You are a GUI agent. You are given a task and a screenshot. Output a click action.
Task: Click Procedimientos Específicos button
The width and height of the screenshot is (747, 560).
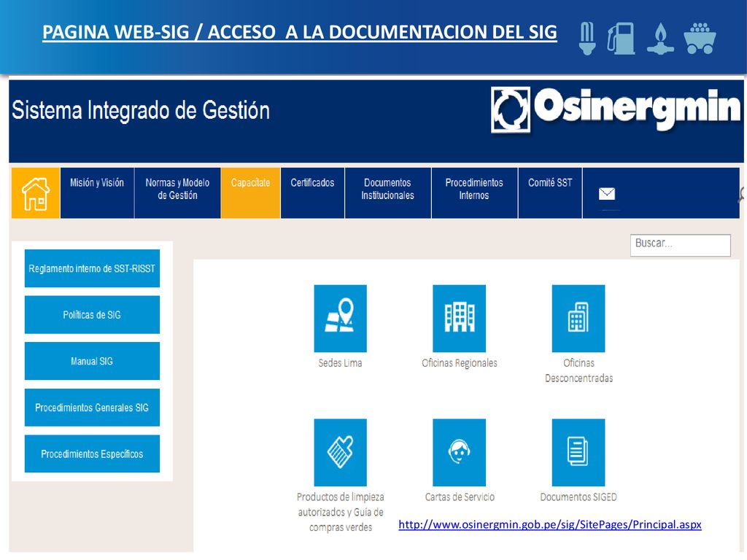click(x=92, y=454)
